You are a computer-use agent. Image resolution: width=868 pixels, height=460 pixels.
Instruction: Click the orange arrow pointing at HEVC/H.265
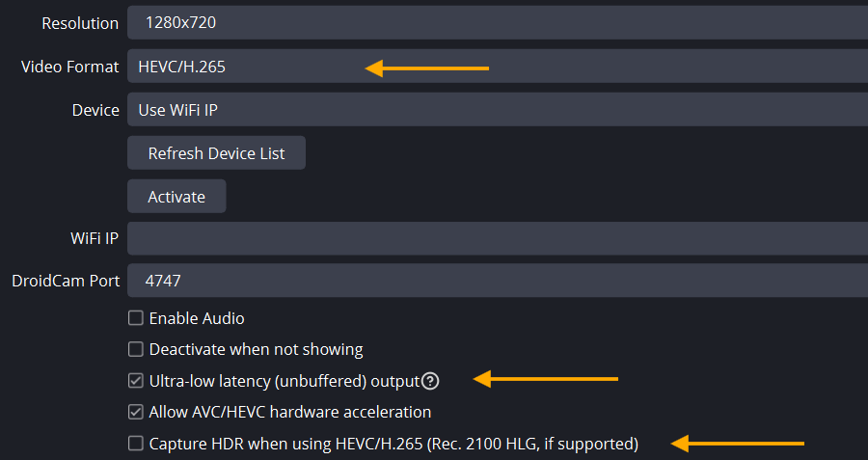click(x=427, y=68)
